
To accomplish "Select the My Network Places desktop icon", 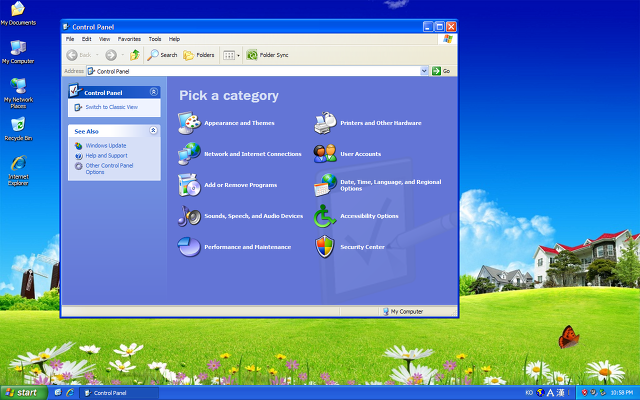I will pyautogui.click(x=18, y=93).
